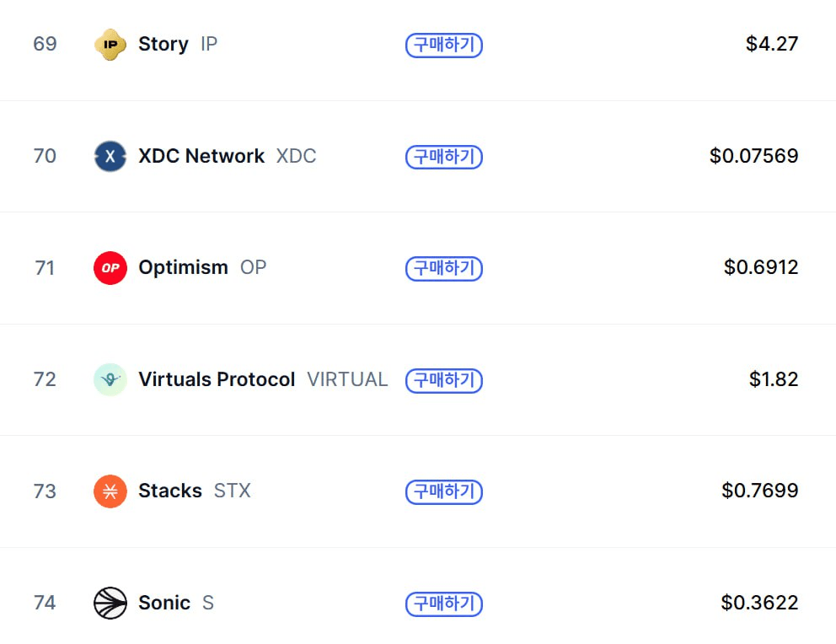Click 구매하기 button in Sonic row
Image resolution: width=836 pixels, height=644 pixels.
pyautogui.click(x=444, y=604)
